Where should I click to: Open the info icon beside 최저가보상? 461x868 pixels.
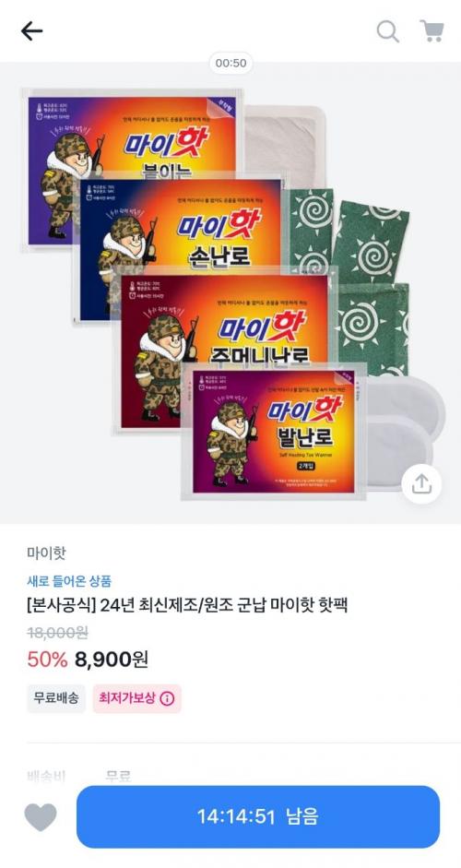(167, 698)
